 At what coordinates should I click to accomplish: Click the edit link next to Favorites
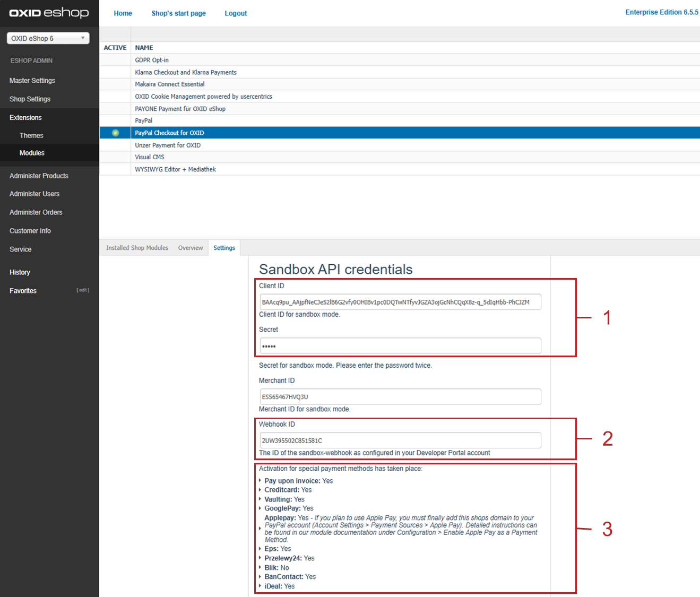(x=83, y=290)
